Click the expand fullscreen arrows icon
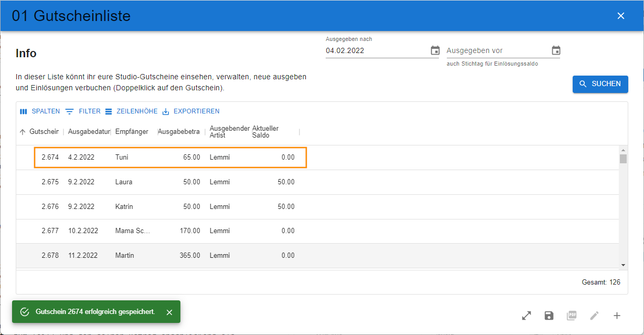This screenshot has width=644, height=335. 527,316
